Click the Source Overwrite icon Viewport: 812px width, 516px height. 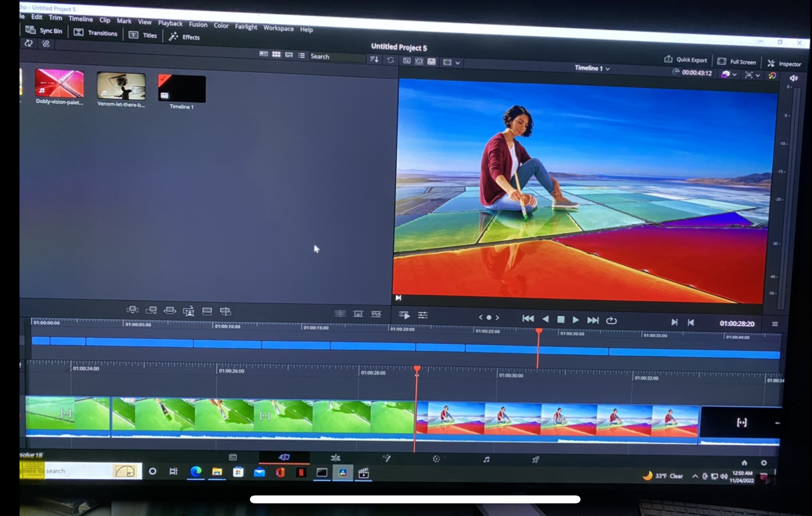click(226, 311)
